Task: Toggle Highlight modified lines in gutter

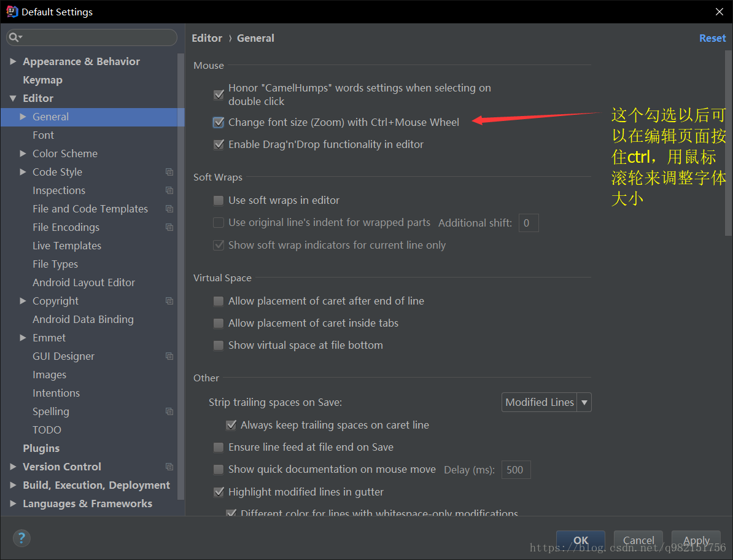Action: 219,492
